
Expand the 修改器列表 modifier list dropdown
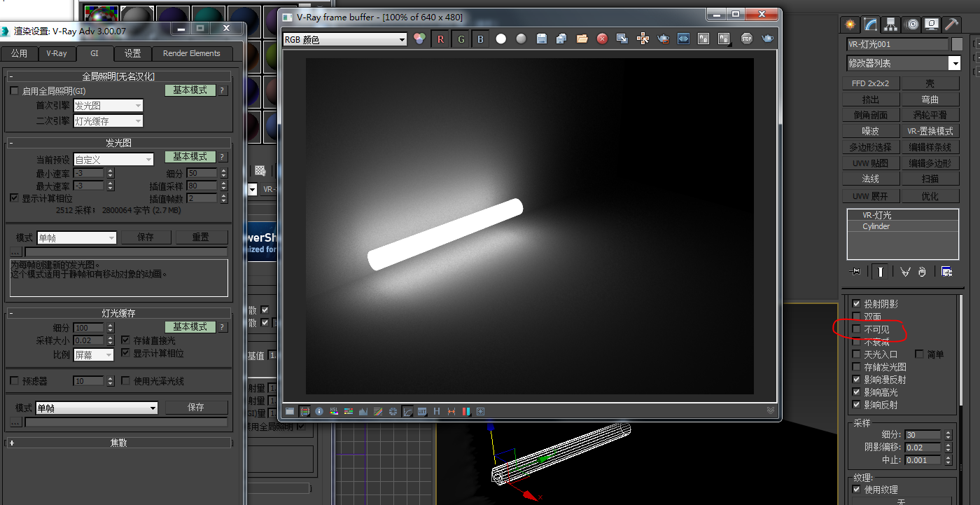click(x=954, y=63)
